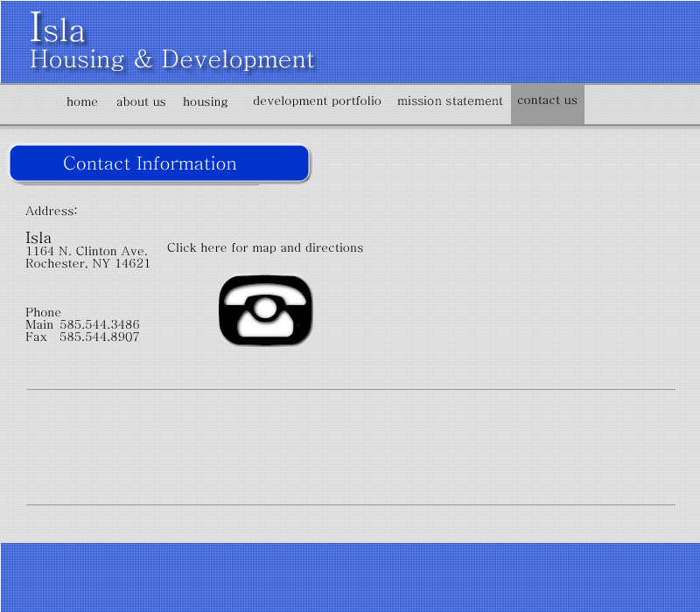Click main phone number 585.544.3486
The image size is (700, 612).
coord(100,324)
